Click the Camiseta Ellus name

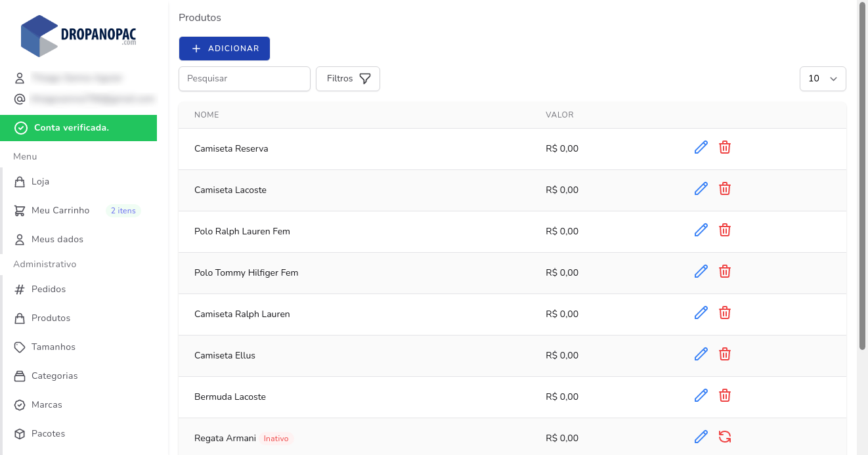pos(225,356)
